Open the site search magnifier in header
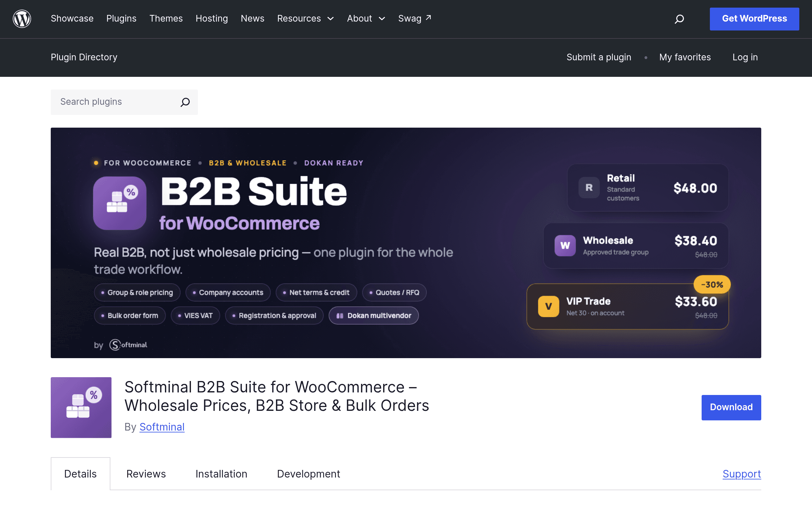Image resolution: width=812 pixels, height=508 pixels. [679, 19]
